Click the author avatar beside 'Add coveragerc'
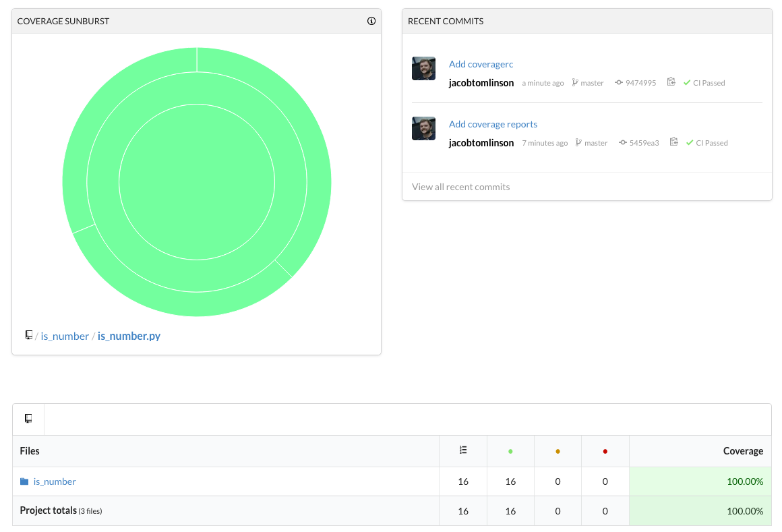The width and height of the screenshot is (782, 532). click(x=423, y=69)
